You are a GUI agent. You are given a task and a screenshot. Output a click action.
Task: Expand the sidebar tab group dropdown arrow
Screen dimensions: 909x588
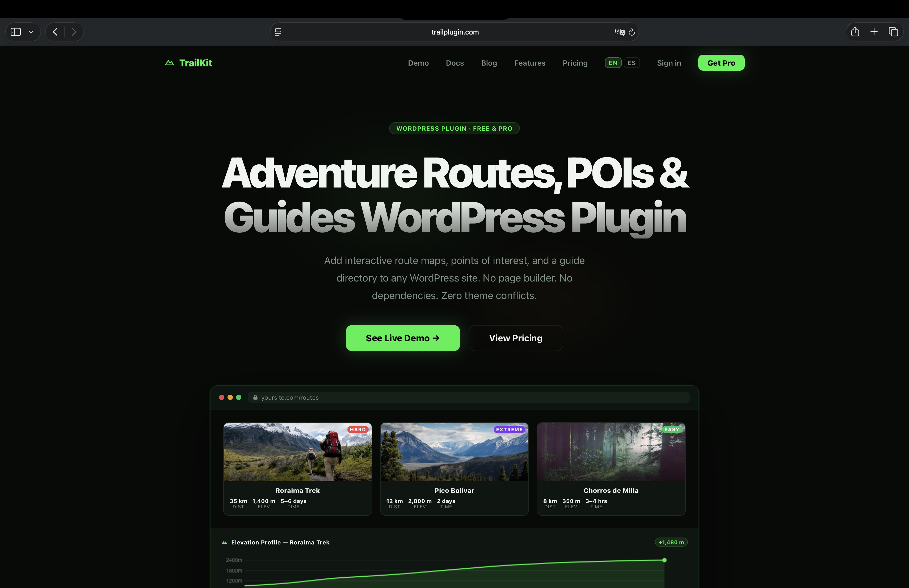tap(31, 32)
